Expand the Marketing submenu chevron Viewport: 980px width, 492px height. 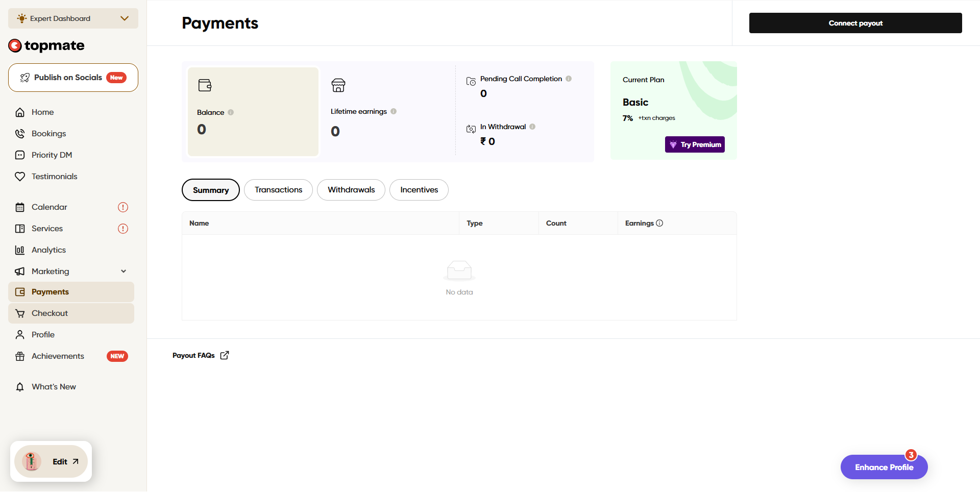click(x=124, y=272)
